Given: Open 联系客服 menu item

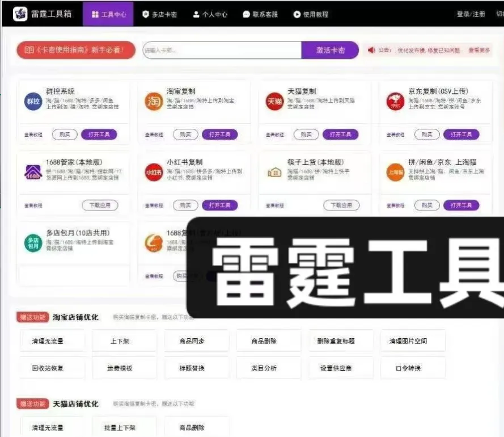Looking at the screenshot, I should coord(260,15).
